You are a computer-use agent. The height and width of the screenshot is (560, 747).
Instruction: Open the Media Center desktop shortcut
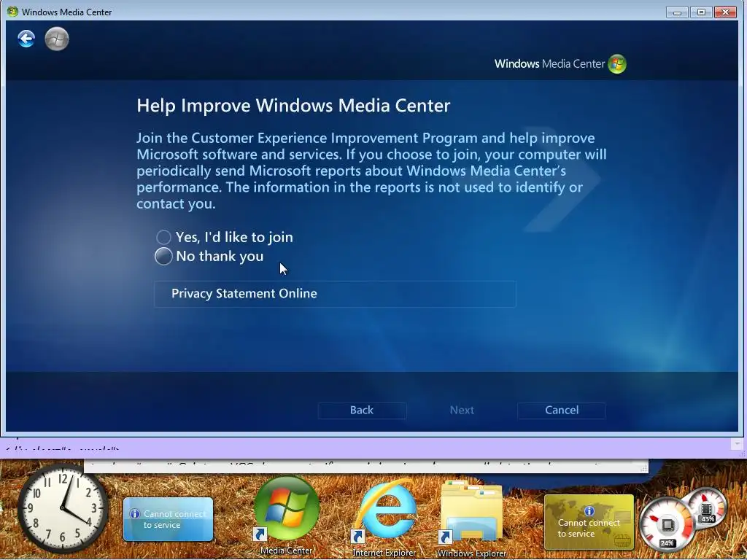[x=287, y=516]
